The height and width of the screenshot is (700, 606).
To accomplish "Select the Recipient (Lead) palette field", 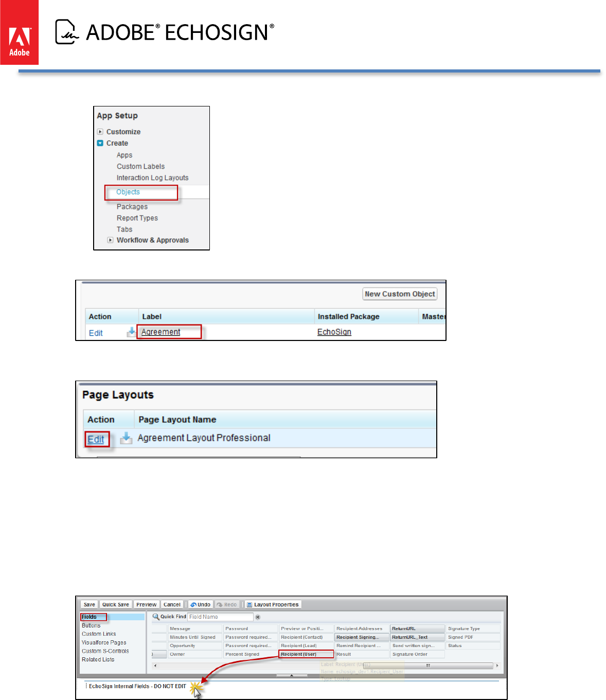I will [306, 645].
